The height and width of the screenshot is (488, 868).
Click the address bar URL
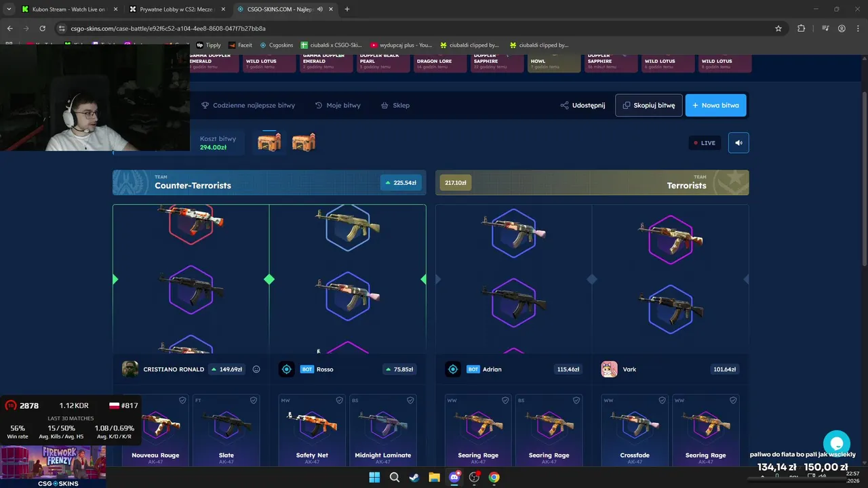pyautogui.click(x=168, y=28)
